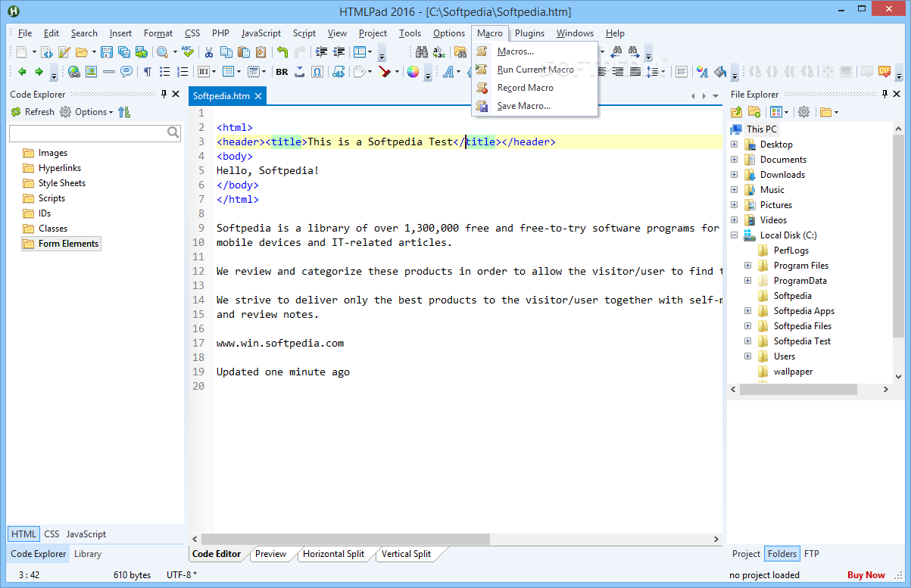911x588 pixels.
Task: Open the color picker wheel icon
Action: click(x=413, y=72)
